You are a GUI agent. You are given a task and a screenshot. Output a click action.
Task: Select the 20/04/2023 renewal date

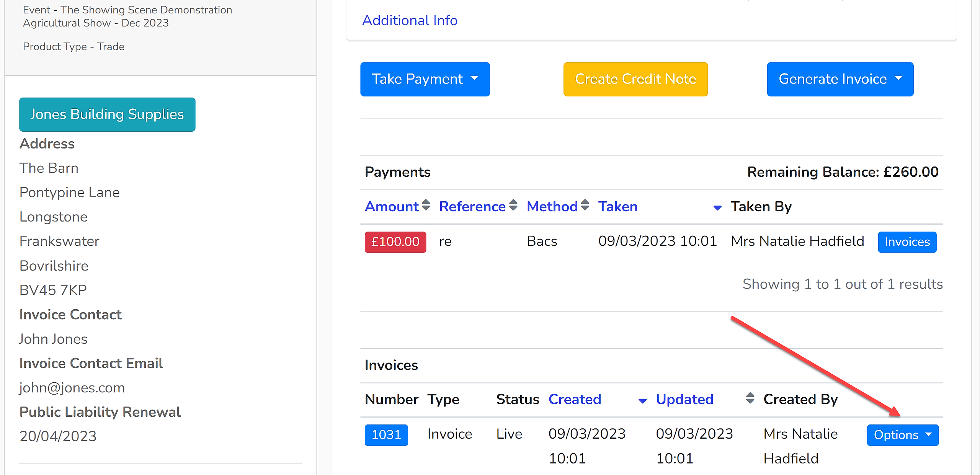pyautogui.click(x=58, y=436)
